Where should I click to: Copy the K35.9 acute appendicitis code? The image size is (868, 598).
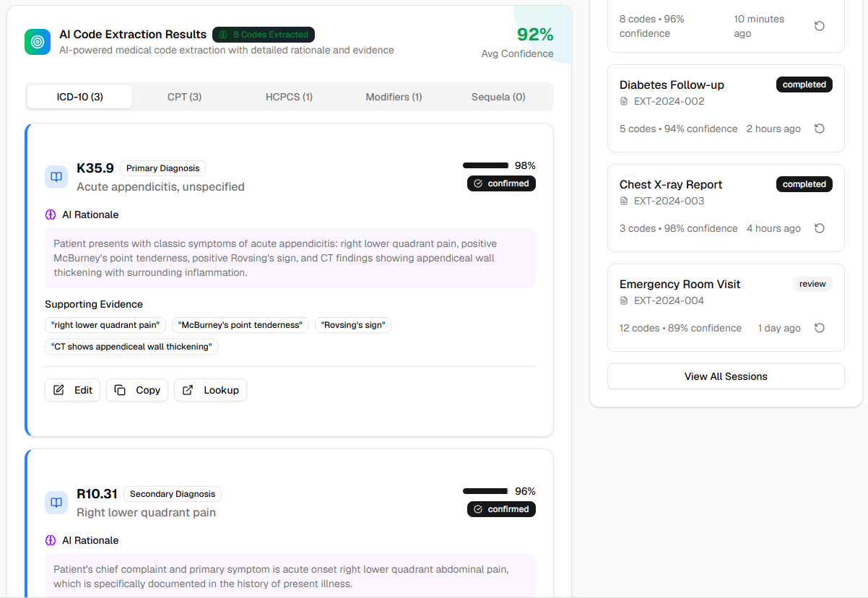(x=137, y=390)
